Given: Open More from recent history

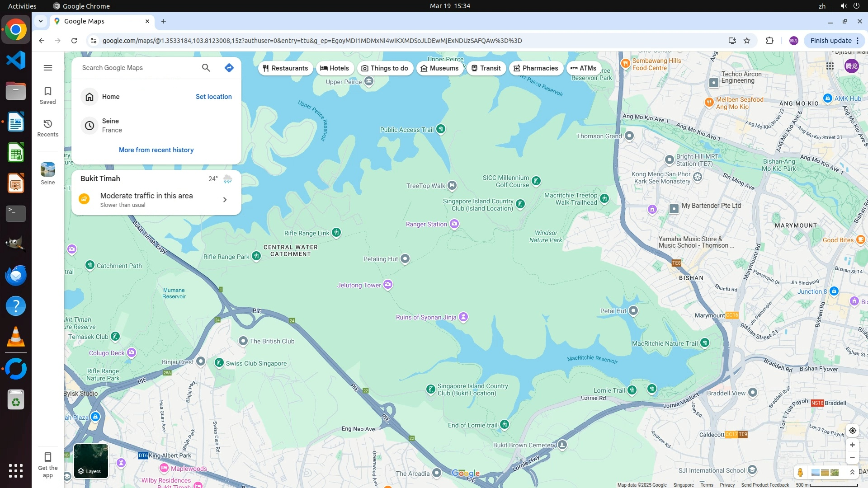Looking at the screenshot, I should click(x=156, y=150).
